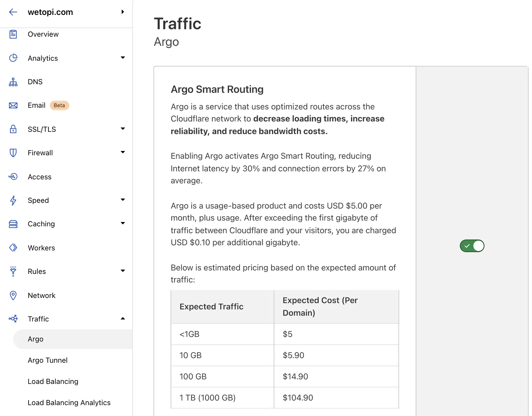The width and height of the screenshot is (532, 416).
Task: Click the Overview clipboard icon
Action: (x=13, y=34)
